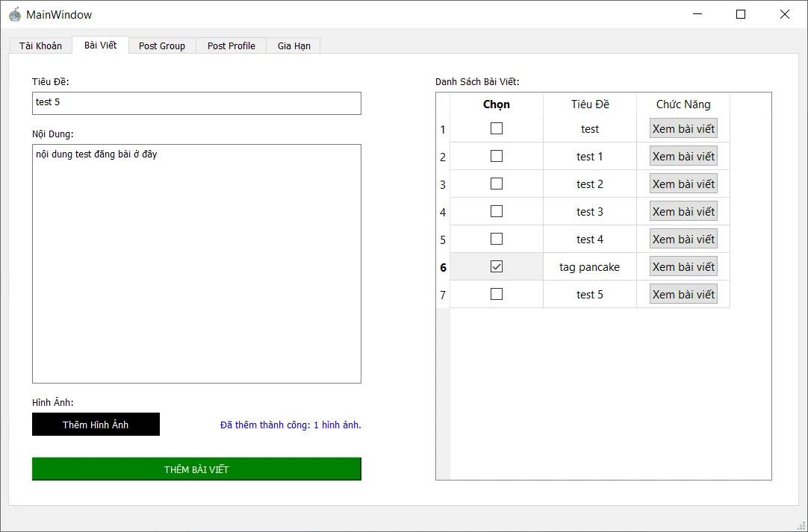Check the box for post 'test'
Screen dimensions: 808x532
point(497,128)
